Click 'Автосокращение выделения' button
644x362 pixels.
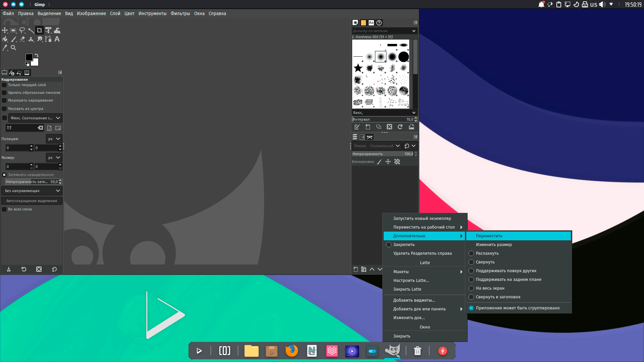[x=32, y=201]
